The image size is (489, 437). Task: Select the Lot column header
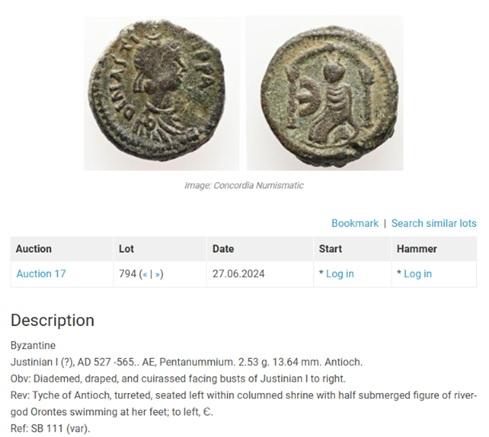pos(126,249)
